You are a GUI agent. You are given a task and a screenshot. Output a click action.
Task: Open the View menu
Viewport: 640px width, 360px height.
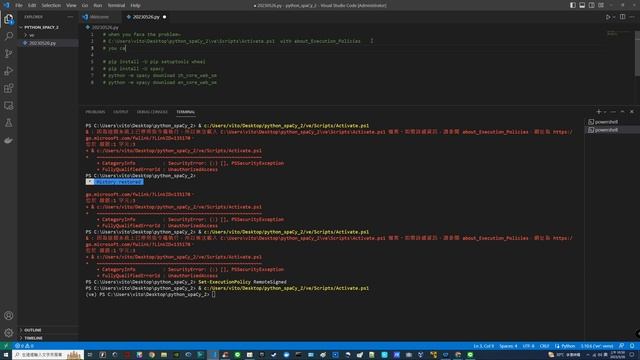pyautogui.click(x=71, y=5)
